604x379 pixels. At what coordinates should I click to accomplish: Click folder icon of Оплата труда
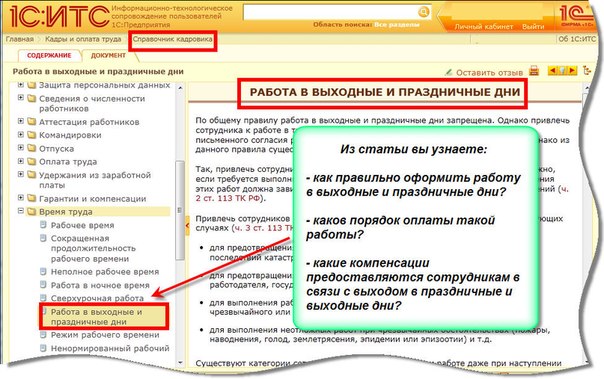click(32, 162)
